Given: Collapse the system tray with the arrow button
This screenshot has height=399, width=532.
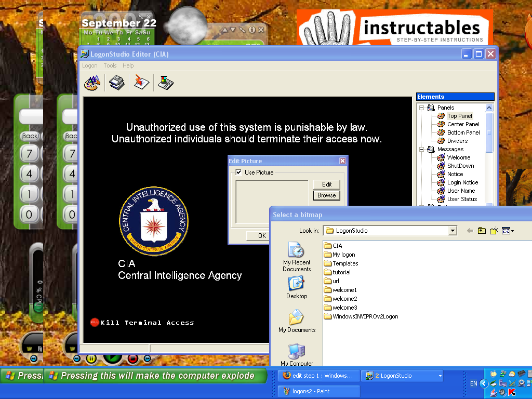Looking at the screenshot, I should pos(484,383).
